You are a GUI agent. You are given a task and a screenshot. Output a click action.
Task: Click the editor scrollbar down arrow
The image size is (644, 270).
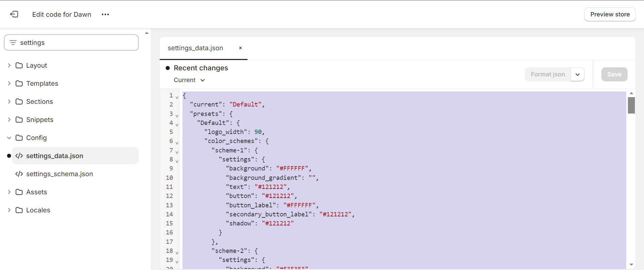point(631,265)
